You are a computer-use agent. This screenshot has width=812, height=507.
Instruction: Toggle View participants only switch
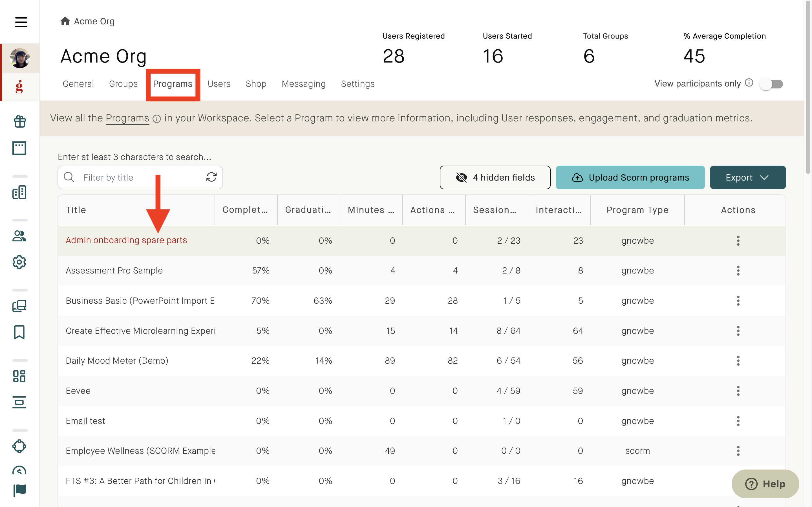(771, 84)
